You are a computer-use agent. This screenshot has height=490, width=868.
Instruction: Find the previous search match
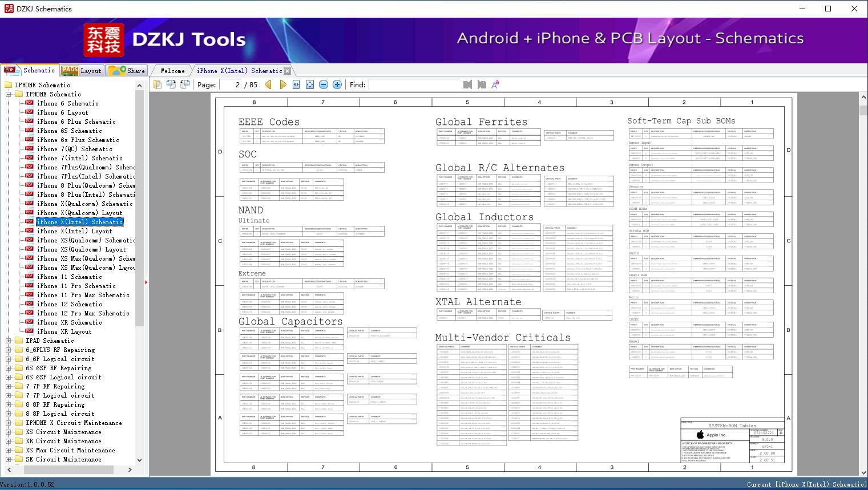click(467, 84)
